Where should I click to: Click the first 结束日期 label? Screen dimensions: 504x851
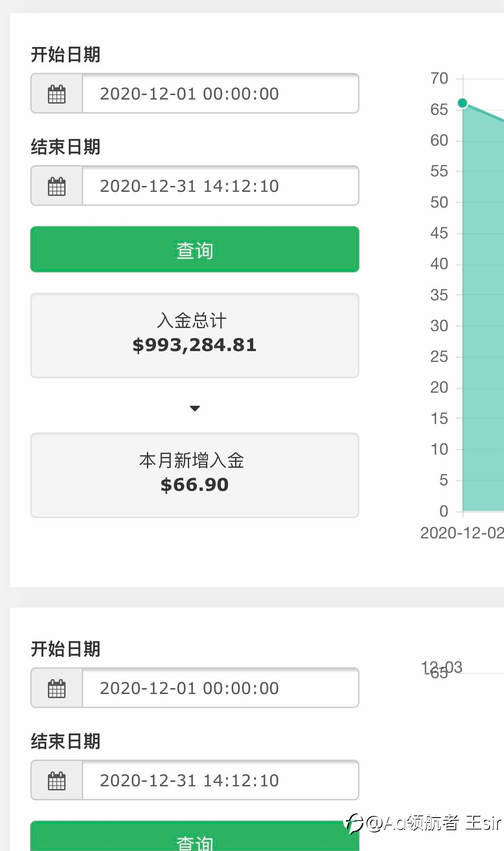coord(66,147)
